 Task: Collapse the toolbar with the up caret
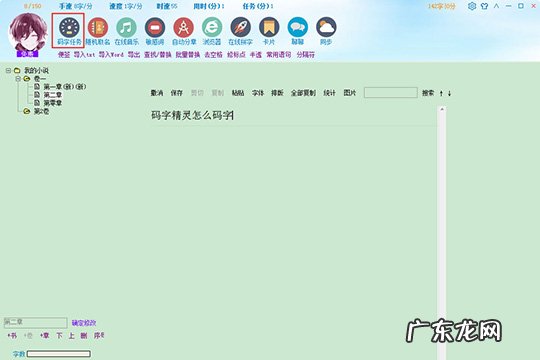pos(496,6)
